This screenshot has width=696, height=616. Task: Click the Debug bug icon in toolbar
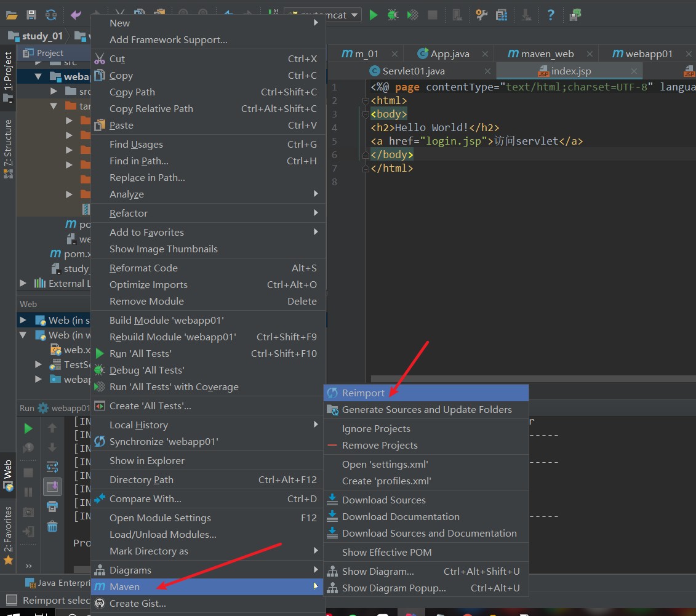[x=393, y=15]
